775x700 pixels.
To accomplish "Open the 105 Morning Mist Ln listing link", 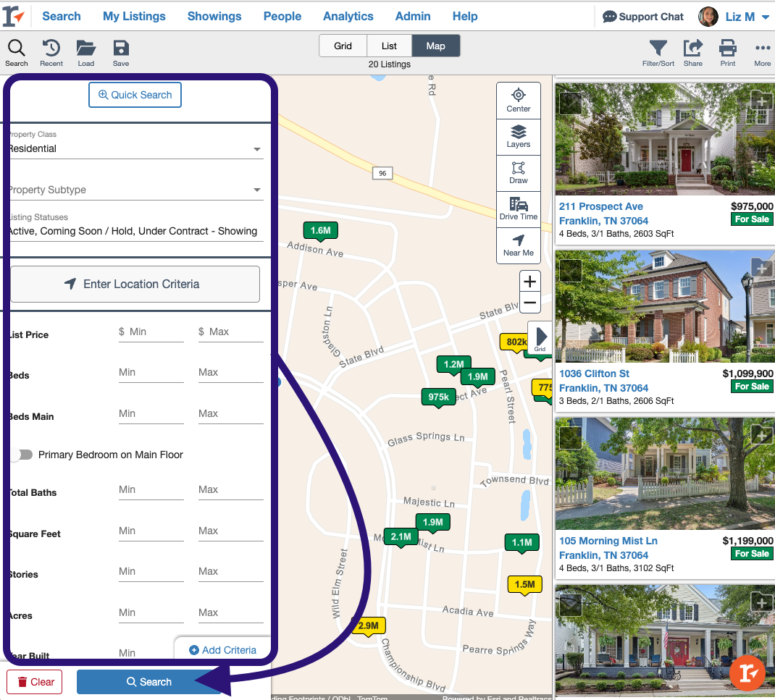I will [x=608, y=541].
